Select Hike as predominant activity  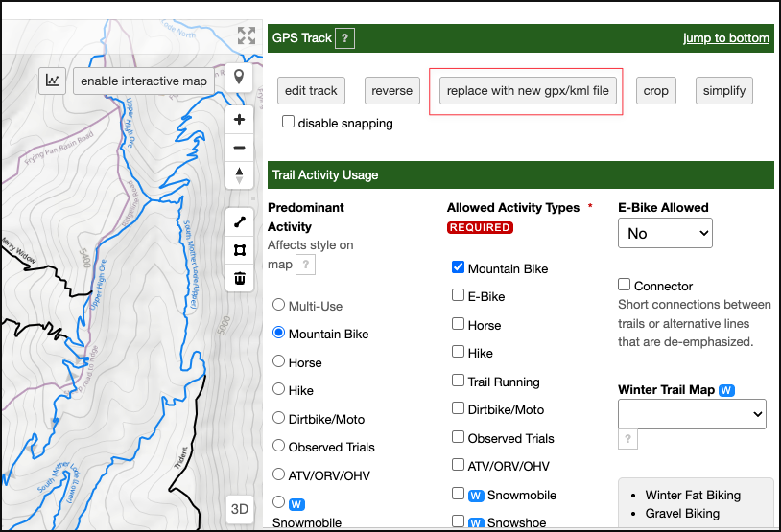[x=279, y=390]
